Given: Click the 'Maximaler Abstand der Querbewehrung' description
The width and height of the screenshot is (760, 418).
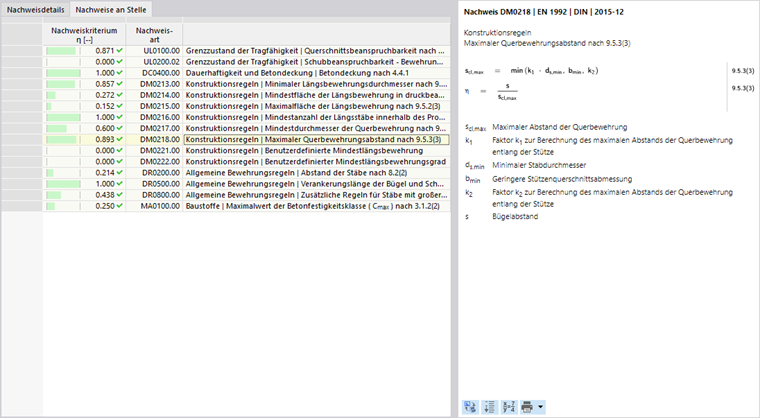Looking at the screenshot, I should coord(559,127).
